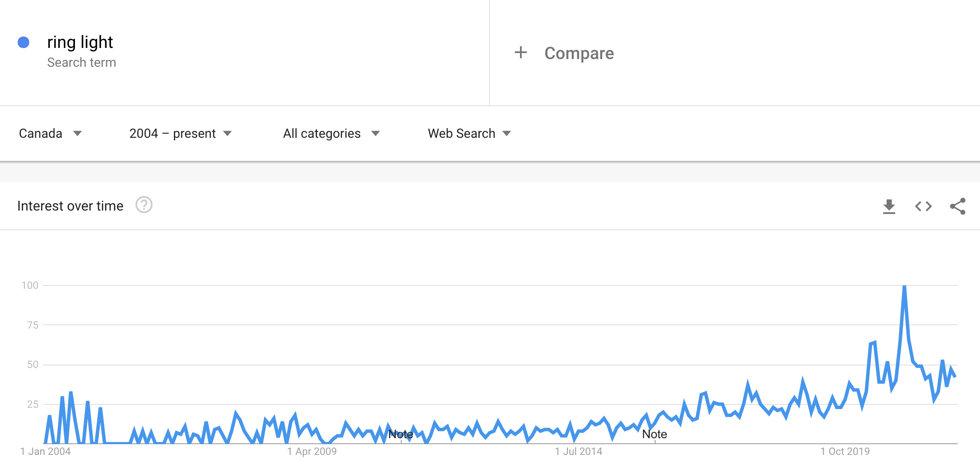Click the 1 Apr 2009 axis label
This screenshot has width=980, height=469.
tap(312, 451)
